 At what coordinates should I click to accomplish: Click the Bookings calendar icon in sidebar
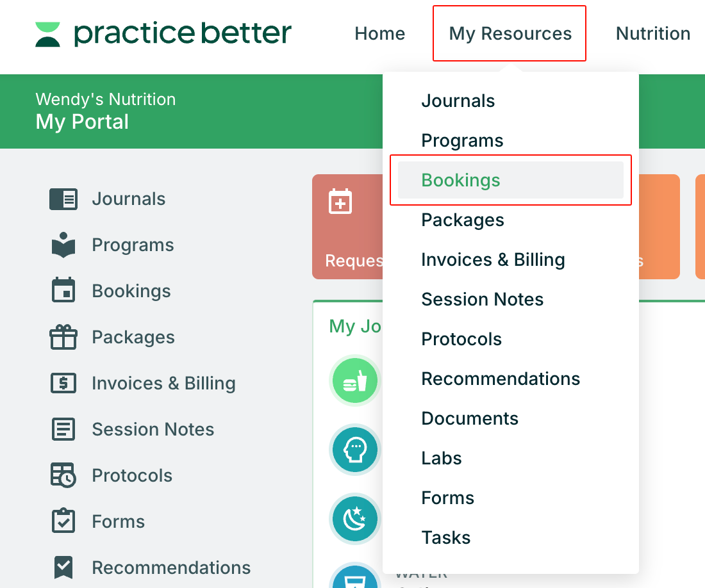(x=63, y=291)
